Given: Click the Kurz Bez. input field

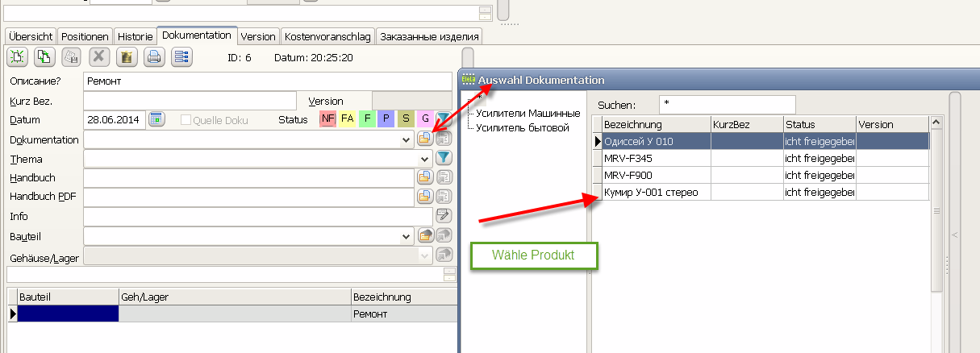Looking at the screenshot, I should pyautogui.click(x=190, y=101).
